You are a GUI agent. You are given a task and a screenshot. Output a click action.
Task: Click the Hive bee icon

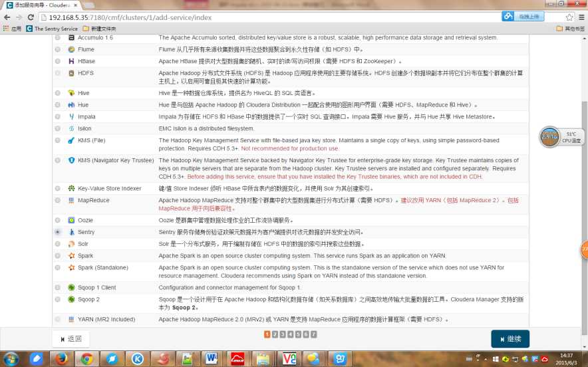point(71,93)
